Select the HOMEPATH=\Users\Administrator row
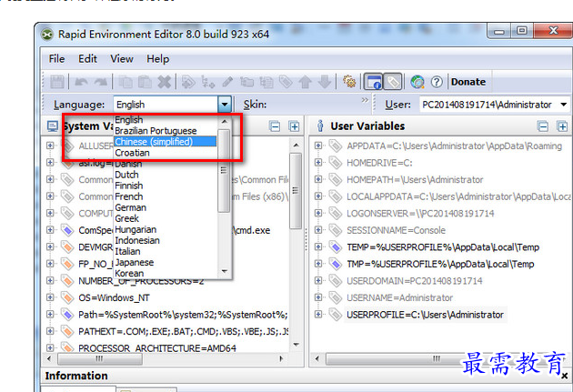Viewport: 573px width, 392px height. (415, 179)
